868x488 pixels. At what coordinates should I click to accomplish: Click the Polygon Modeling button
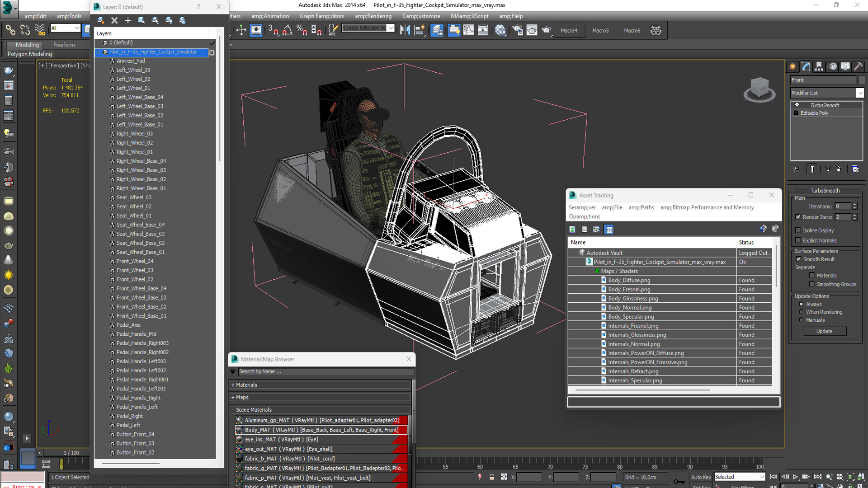click(x=30, y=54)
